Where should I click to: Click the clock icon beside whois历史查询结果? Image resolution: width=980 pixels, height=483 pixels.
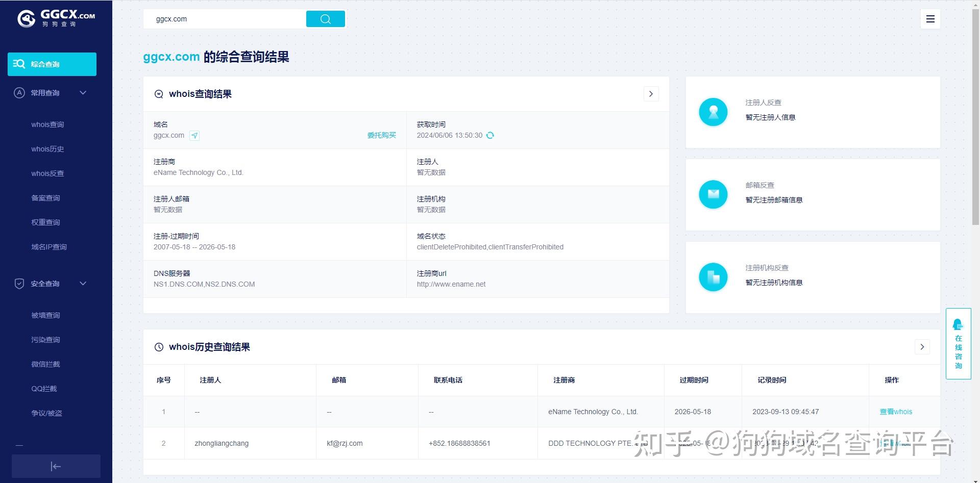click(x=159, y=347)
